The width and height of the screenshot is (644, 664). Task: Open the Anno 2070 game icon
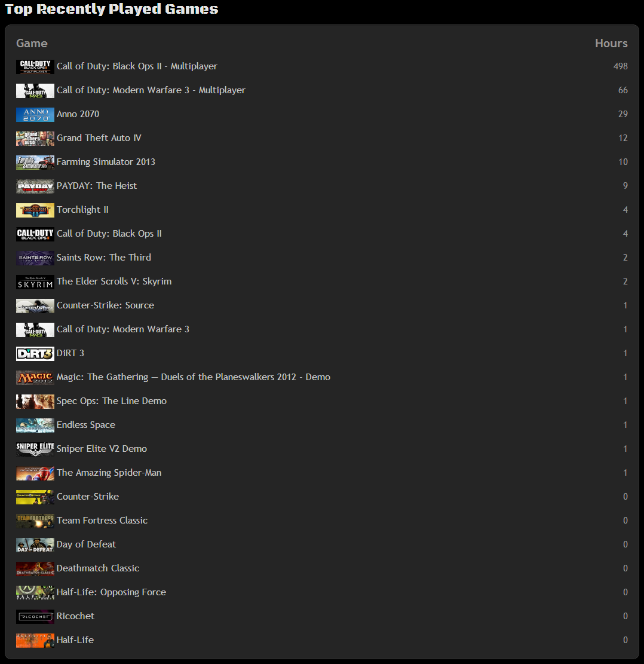35,114
